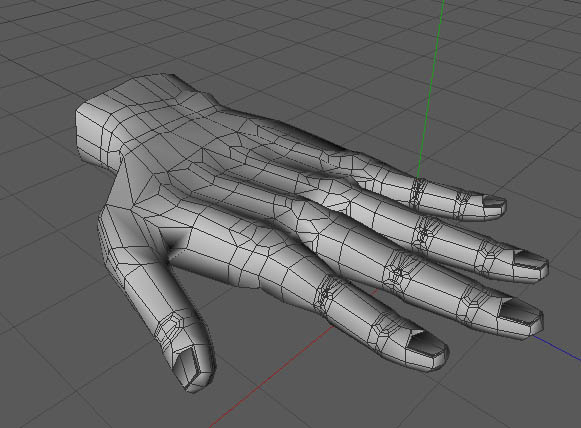Select the ring finger's middle knuckle edge loop
The height and width of the screenshot is (428, 581).
point(425,233)
